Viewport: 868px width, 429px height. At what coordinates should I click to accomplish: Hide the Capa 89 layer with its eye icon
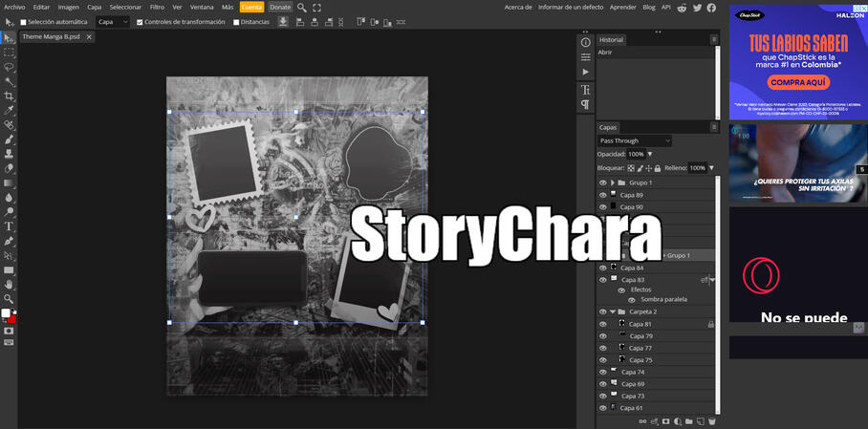pyautogui.click(x=602, y=195)
